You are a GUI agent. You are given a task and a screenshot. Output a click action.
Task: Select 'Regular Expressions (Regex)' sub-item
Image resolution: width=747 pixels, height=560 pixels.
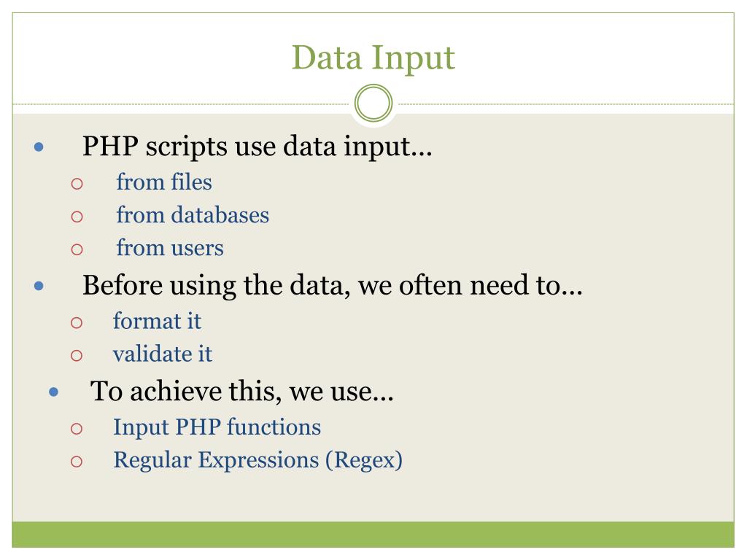pyautogui.click(x=258, y=460)
